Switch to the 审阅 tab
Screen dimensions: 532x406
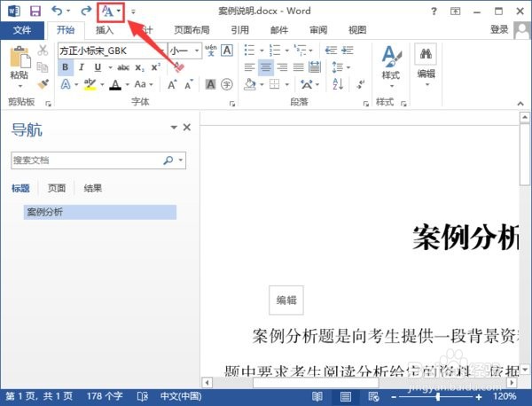[318, 30]
